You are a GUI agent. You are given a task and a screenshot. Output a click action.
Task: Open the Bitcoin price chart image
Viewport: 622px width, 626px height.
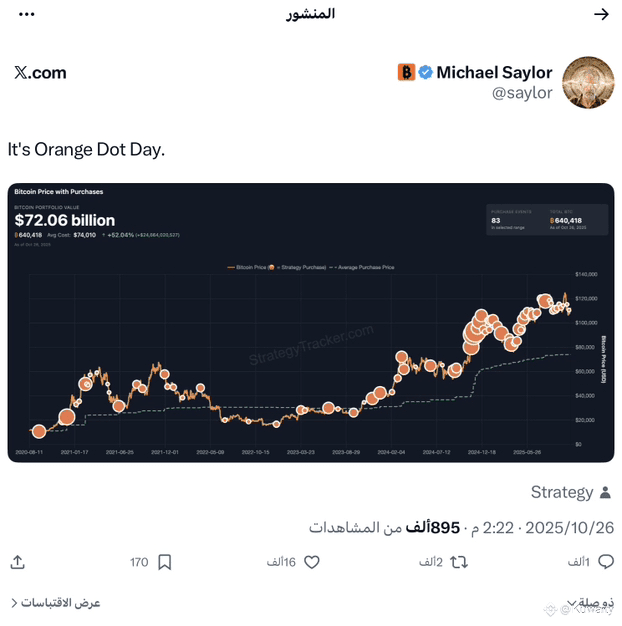point(311,322)
